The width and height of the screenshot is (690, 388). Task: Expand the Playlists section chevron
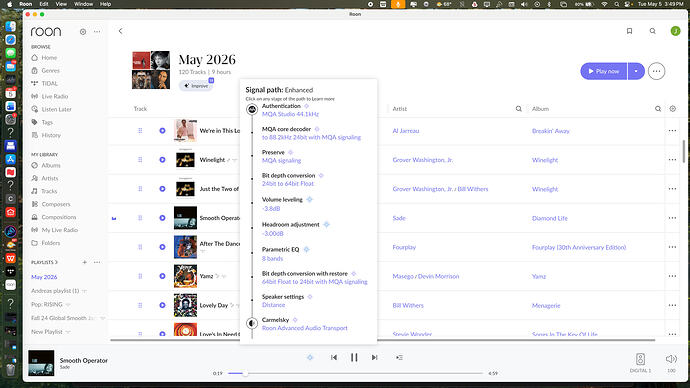point(56,262)
